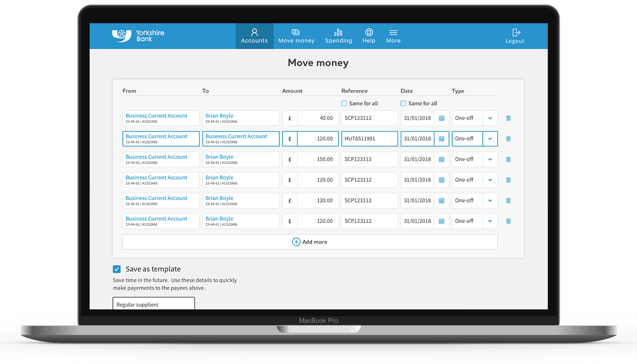Delete the HUT6511991 payment row with trash icon
Image resolution: width=637 pixels, height=364 pixels.
[508, 139]
